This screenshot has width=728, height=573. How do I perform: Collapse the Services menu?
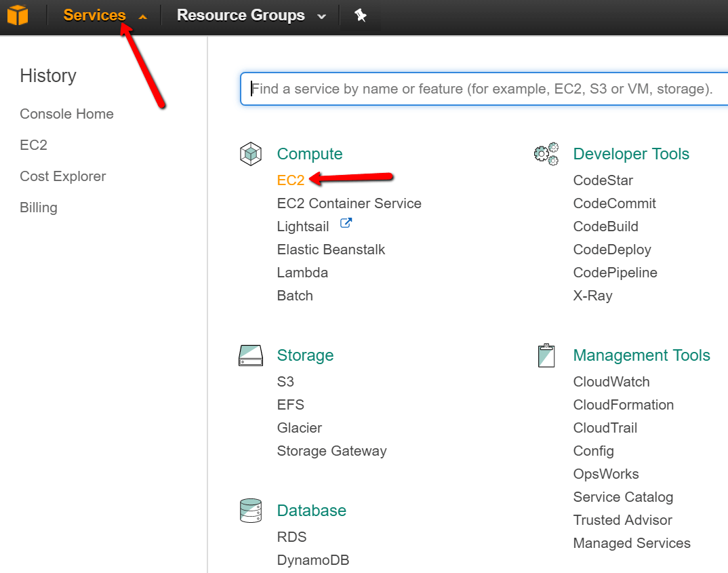click(x=105, y=16)
